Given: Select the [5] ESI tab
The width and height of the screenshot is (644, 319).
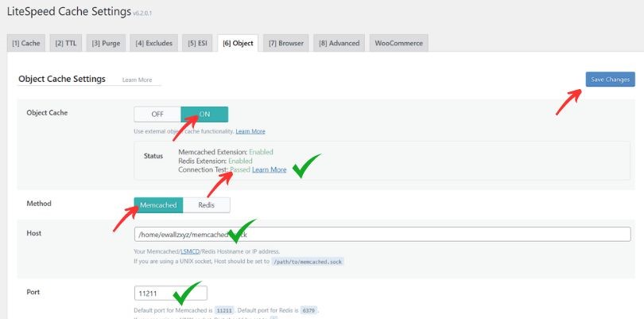Looking at the screenshot, I should pos(197,43).
